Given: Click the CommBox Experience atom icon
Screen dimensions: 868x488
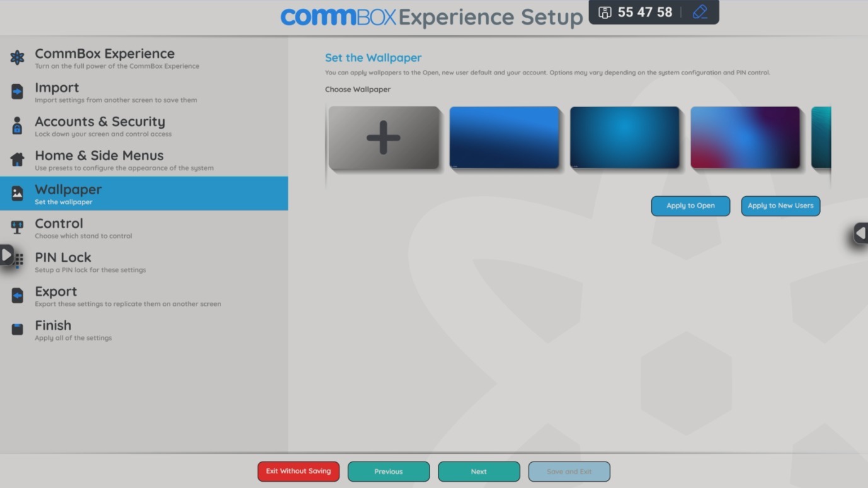Looking at the screenshot, I should tap(17, 58).
